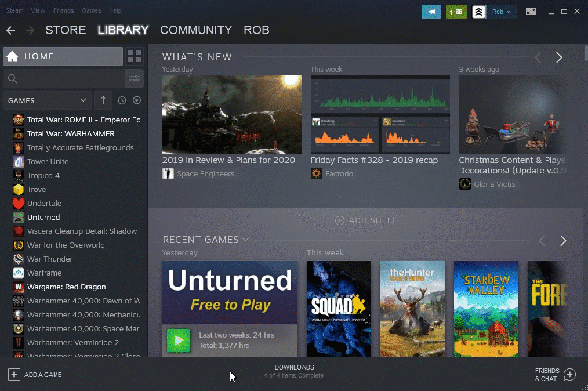Go to previous What's New items
This screenshot has height=391, width=588.
point(538,57)
